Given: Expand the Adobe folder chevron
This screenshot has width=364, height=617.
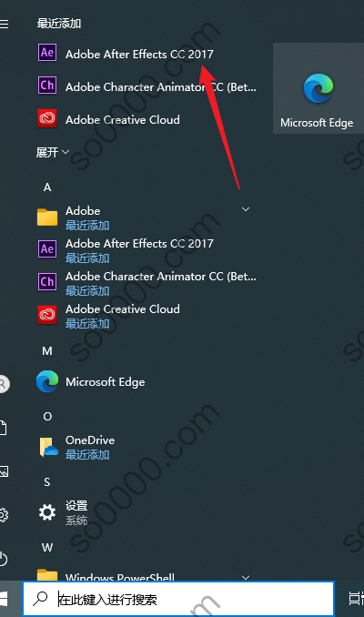Looking at the screenshot, I should point(246,209).
